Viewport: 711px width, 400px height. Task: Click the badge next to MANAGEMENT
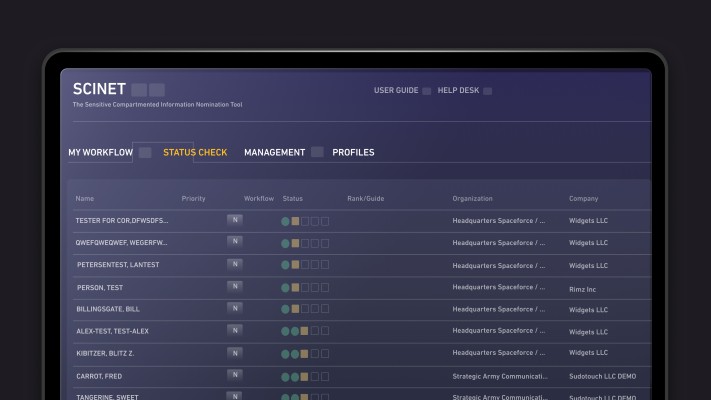point(317,152)
